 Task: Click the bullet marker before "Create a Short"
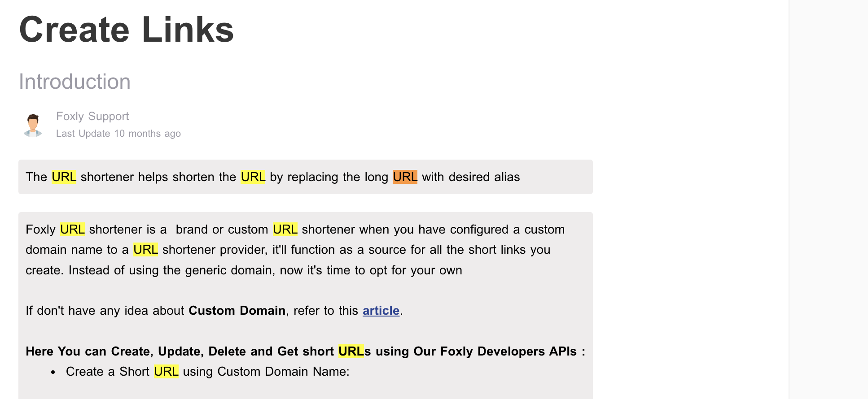point(53,372)
